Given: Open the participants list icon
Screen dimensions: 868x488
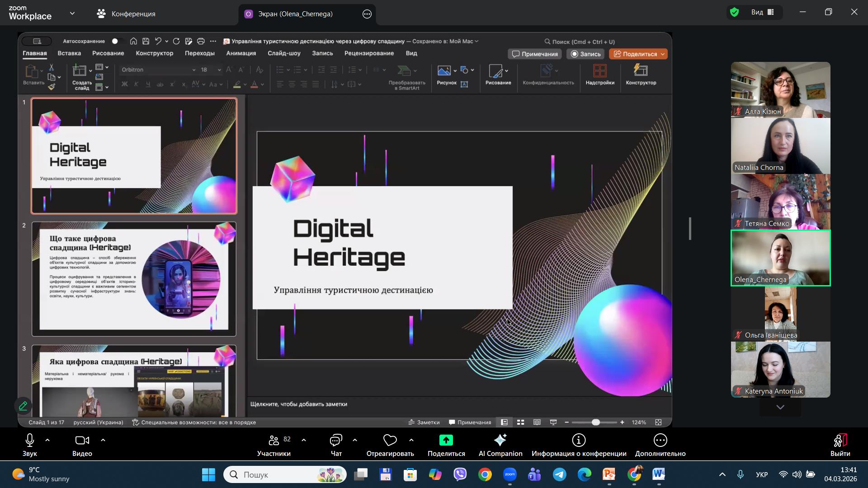Looking at the screenshot, I should coord(274,441).
